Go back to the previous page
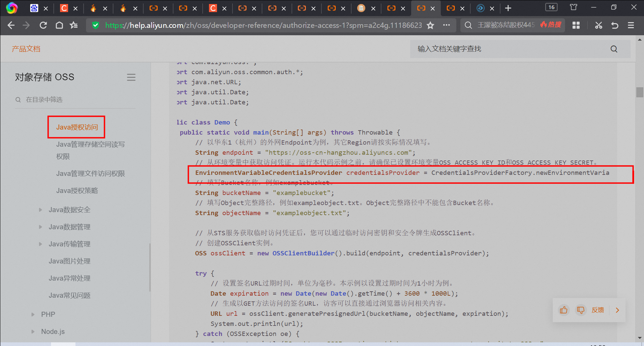The height and width of the screenshot is (346, 644). (x=11, y=25)
